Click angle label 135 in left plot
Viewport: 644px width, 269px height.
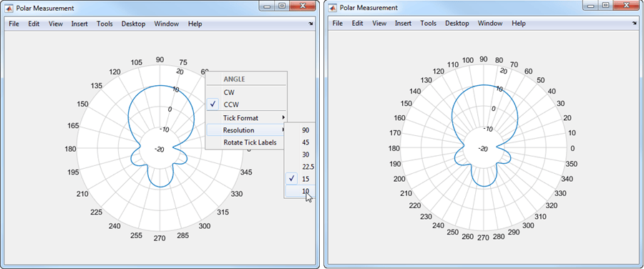tap(97, 86)
